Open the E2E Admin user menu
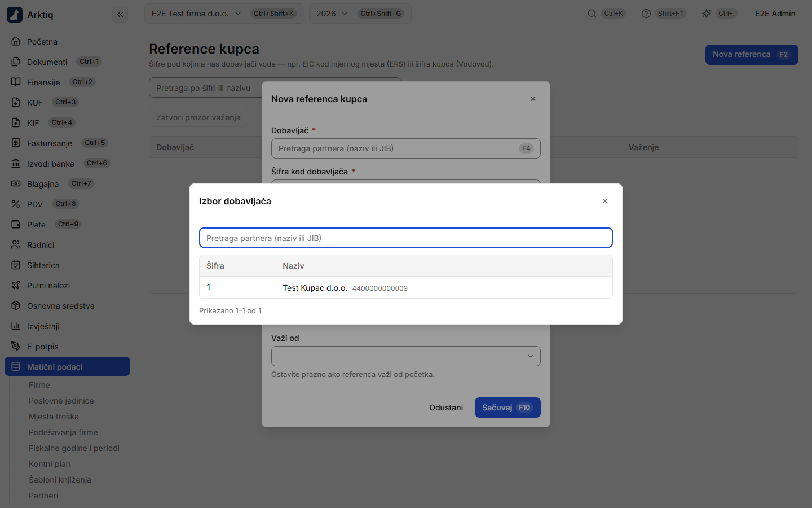812x508 pixels. 775,14
